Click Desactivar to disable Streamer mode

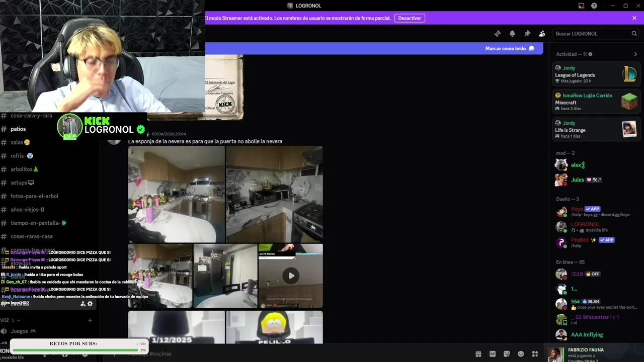[x=410, y=18]
